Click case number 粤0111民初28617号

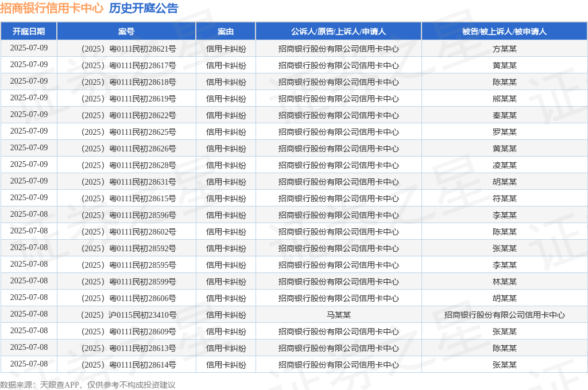coord(129,65)
